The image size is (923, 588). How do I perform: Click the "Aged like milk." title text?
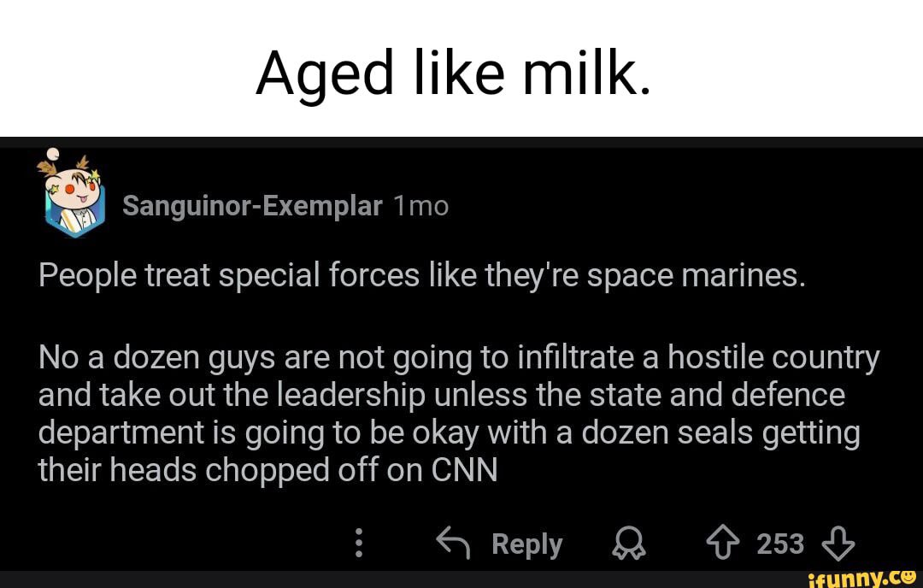[x=453, y=74]
